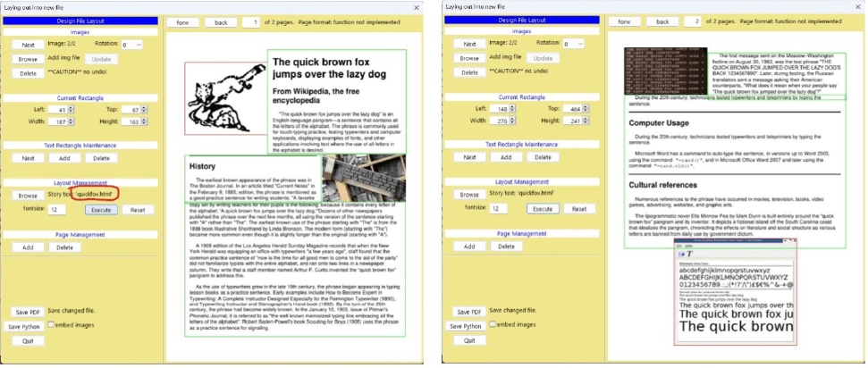Click the Update button in left window

click(x=101, y=59)
